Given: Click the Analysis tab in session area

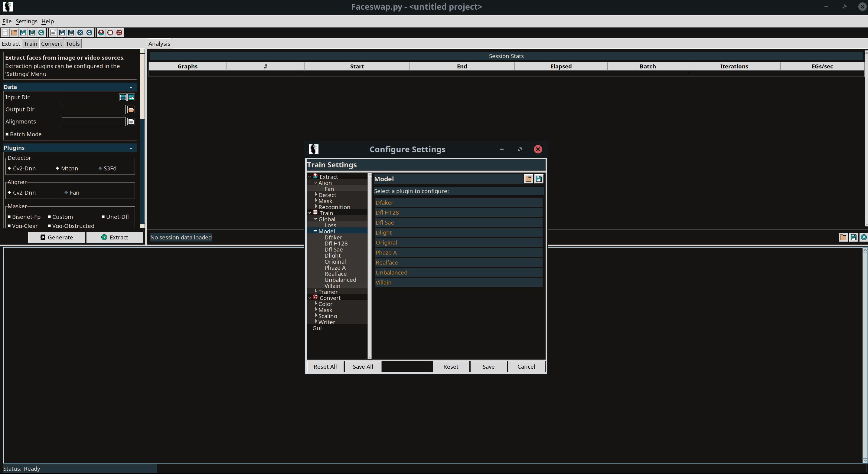Looking at the screenshot, I should click(x=159, y=43).
